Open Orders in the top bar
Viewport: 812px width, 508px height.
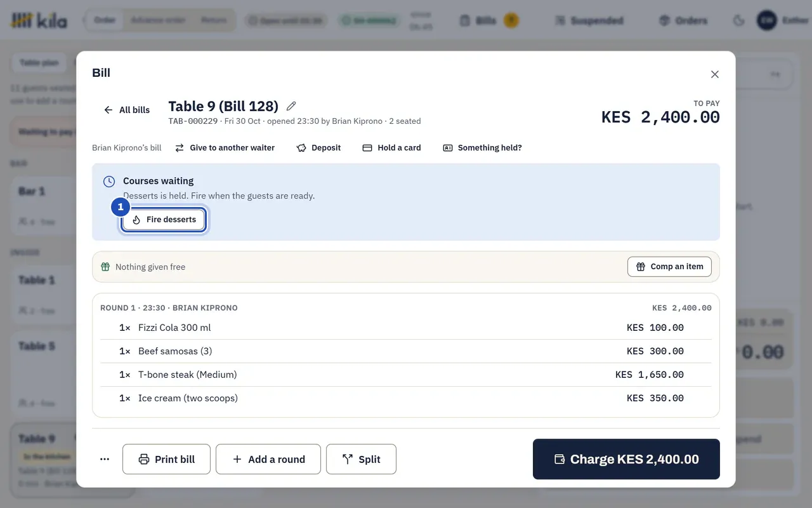(x=683, y=20)
